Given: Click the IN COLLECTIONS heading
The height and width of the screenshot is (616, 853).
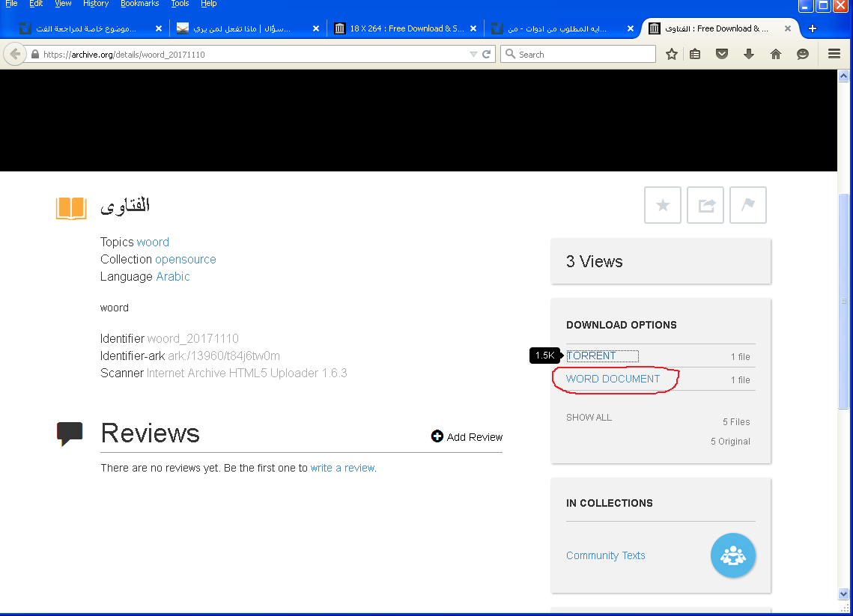Looking at the screenshot, I should click(610, 504).
